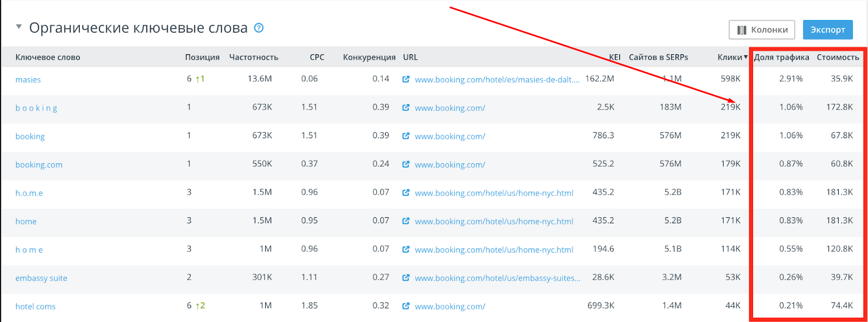868x322 pixels.
Task: Open external link icon in booking.com row
Action: click(406, 164)
